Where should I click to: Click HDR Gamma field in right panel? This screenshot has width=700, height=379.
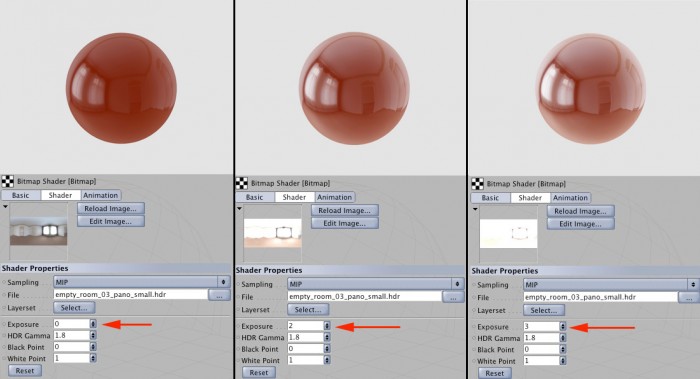[x=541, y=338]
